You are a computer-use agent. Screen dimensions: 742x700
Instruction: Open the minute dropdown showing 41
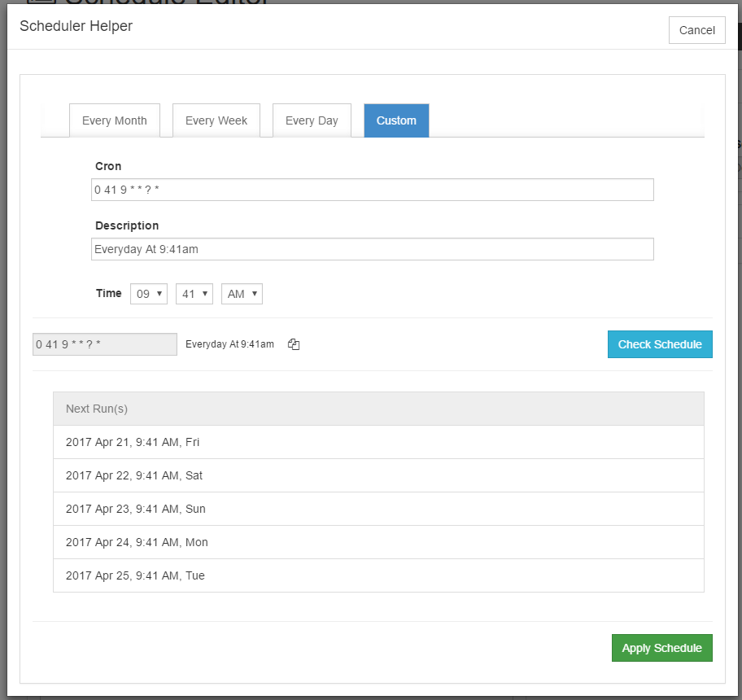[194, 294]
